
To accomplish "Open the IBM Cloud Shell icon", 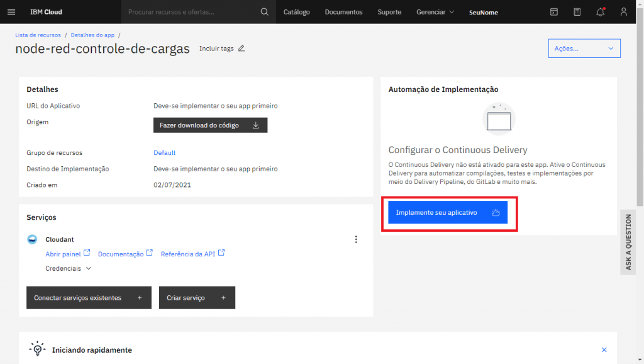I will pos(553,12).
